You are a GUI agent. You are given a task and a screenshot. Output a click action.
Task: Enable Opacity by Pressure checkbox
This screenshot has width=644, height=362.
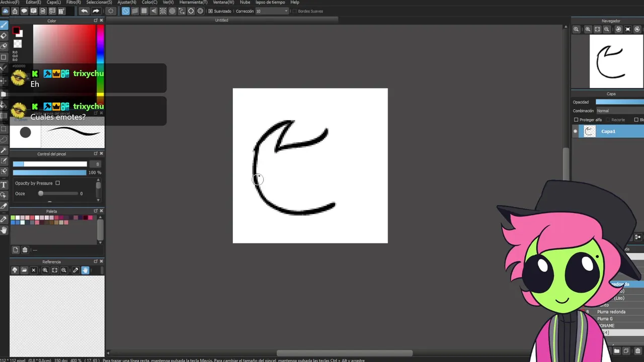(x=57, y=183)
